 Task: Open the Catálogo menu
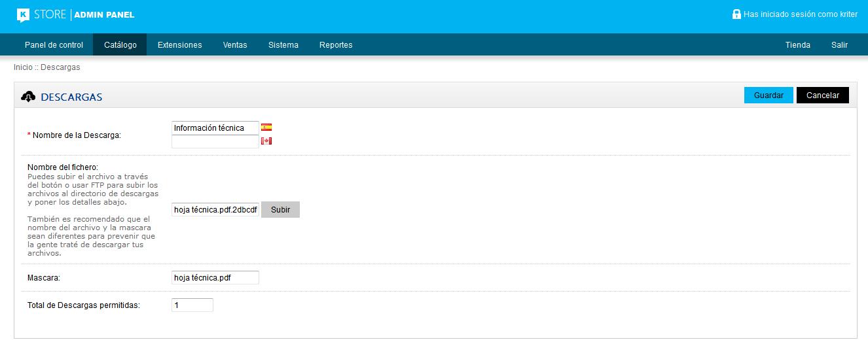click(120, 45)
